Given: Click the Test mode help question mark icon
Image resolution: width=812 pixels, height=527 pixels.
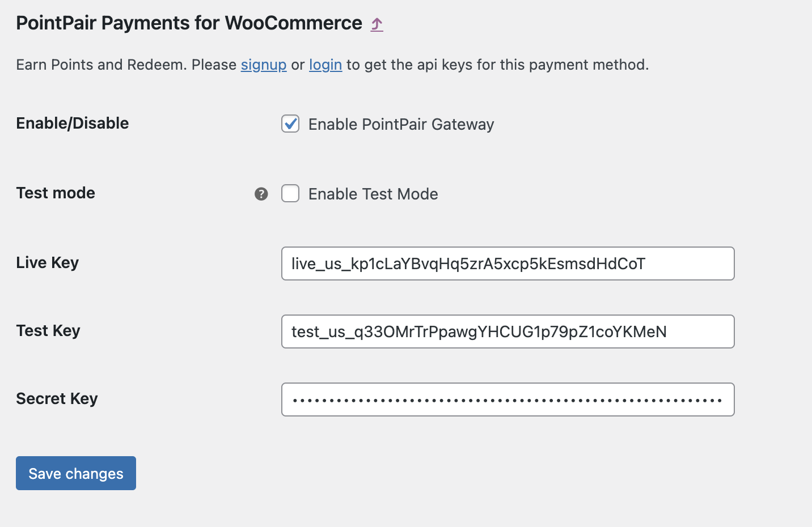Looking at the screenshot, I should pyautogui.click(x=261, y=194).
